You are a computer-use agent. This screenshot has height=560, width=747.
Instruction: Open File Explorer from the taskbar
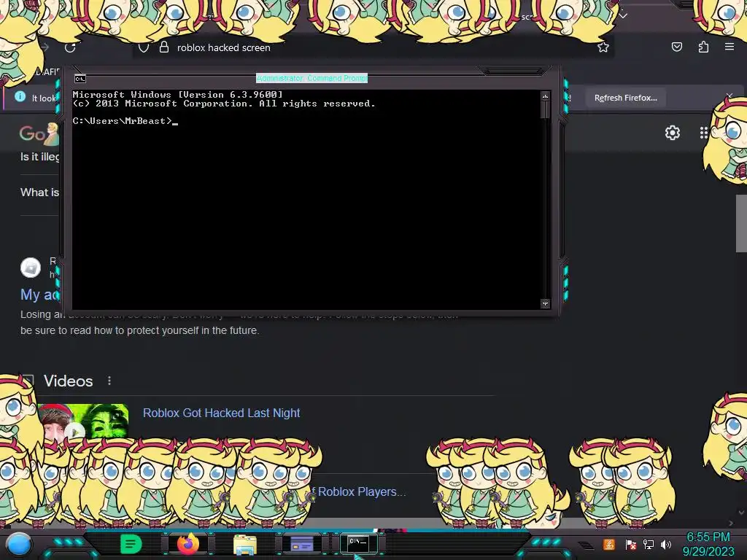[245, 544]
